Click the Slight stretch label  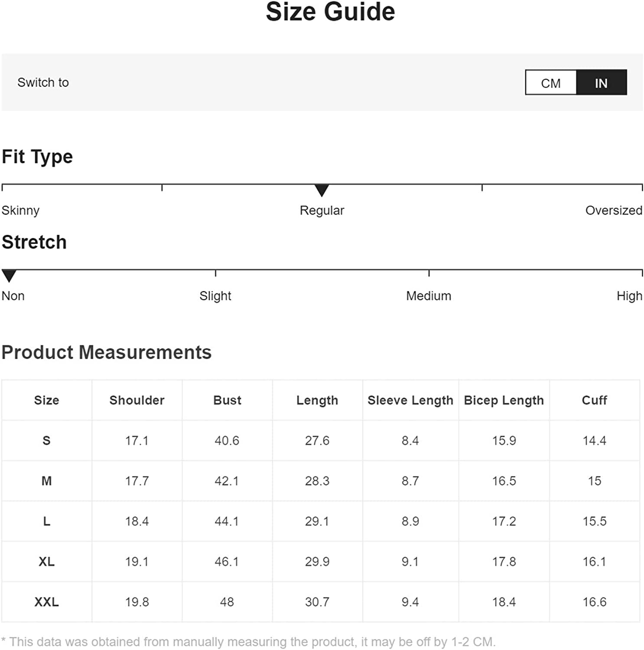coord(215,296)
